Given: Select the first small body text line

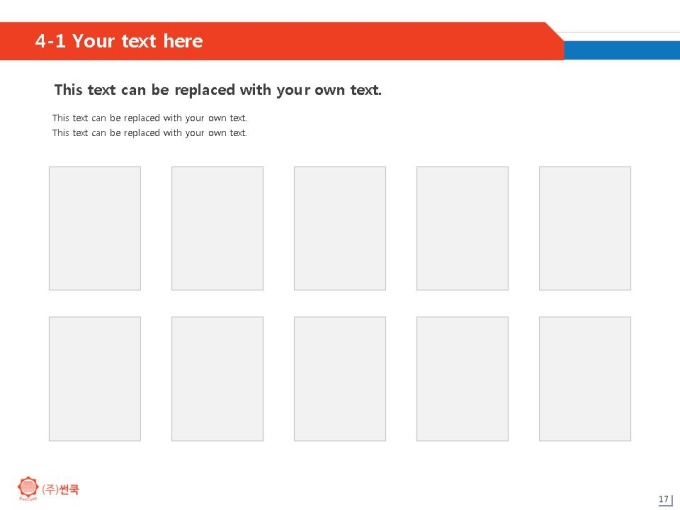Looking at the screenshot, I should pyautogui.click(x=150, y=118).
